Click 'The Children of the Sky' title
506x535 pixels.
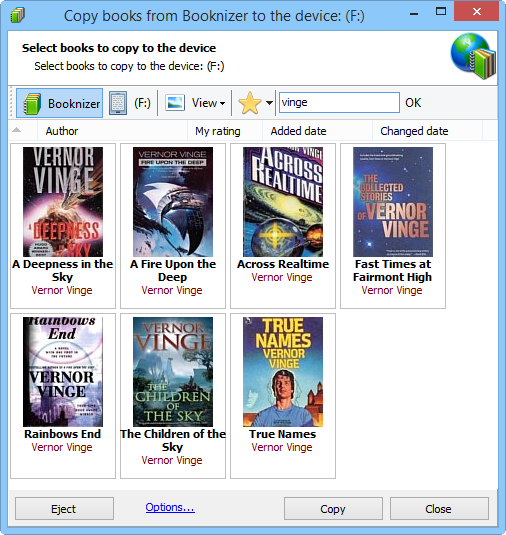(x=173, y=440)
